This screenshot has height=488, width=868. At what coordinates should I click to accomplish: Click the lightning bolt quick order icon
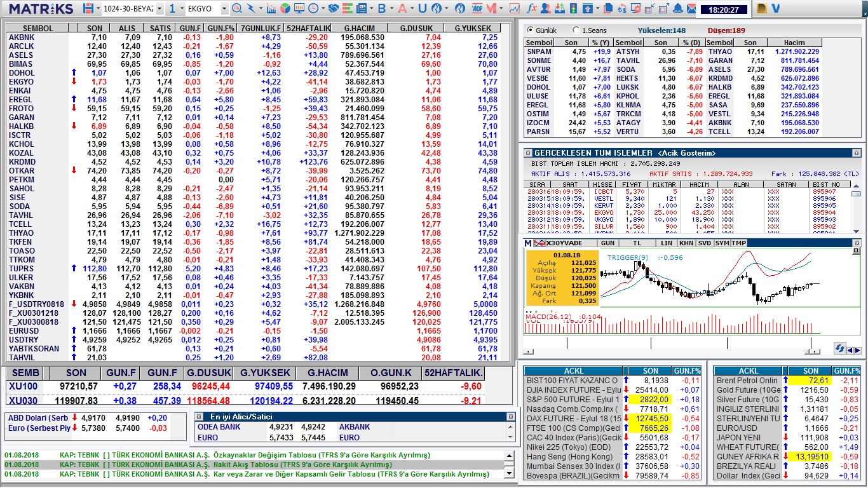251,9
